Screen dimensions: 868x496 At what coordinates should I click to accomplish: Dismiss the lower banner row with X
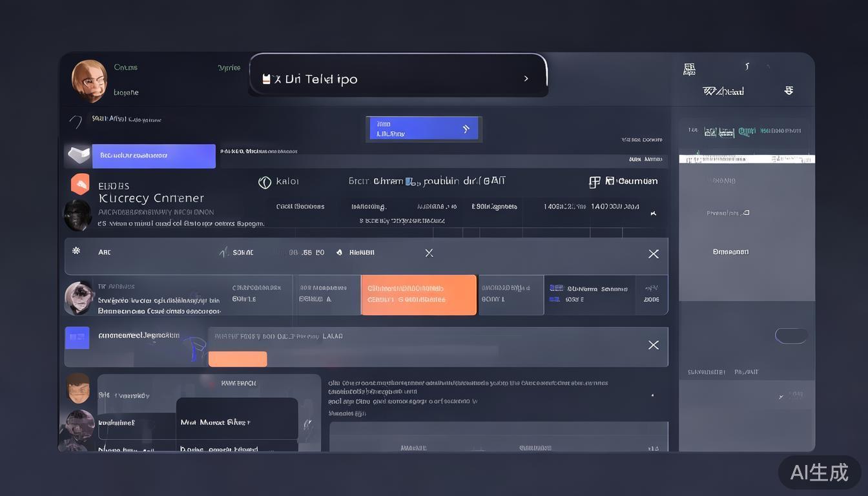(653, 345)
